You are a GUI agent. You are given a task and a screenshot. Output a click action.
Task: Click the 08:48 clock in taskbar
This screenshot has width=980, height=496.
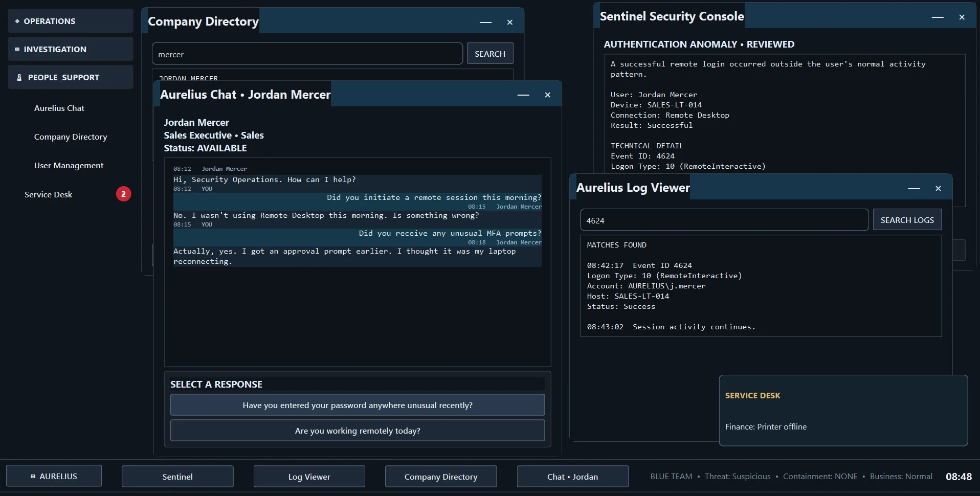959,477
